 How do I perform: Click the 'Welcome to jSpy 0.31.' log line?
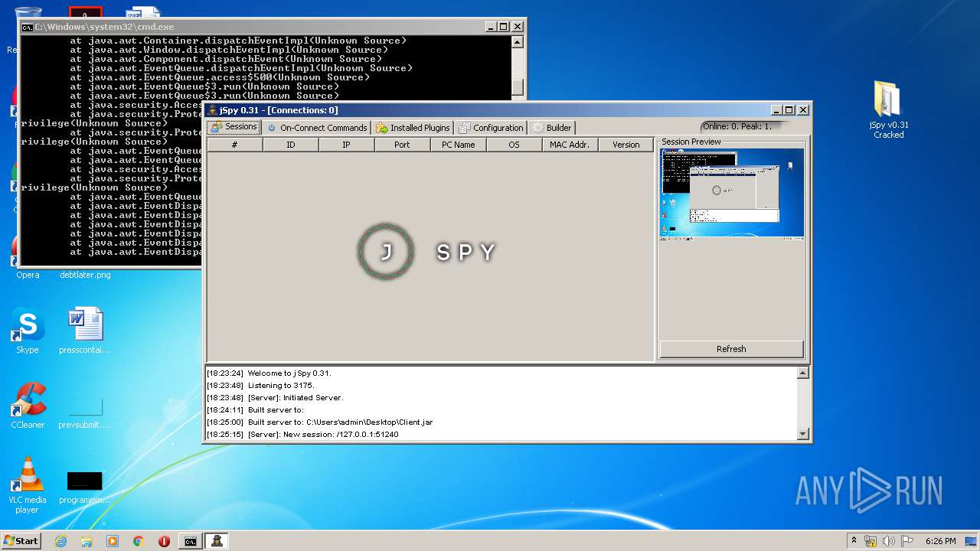[269, 373]
